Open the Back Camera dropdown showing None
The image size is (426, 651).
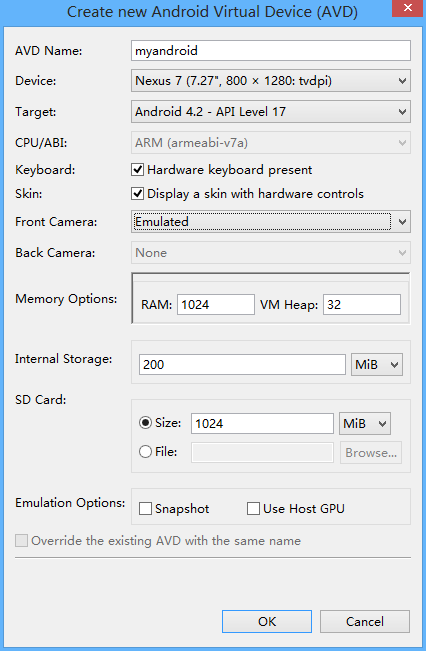(x=271, y=252)
